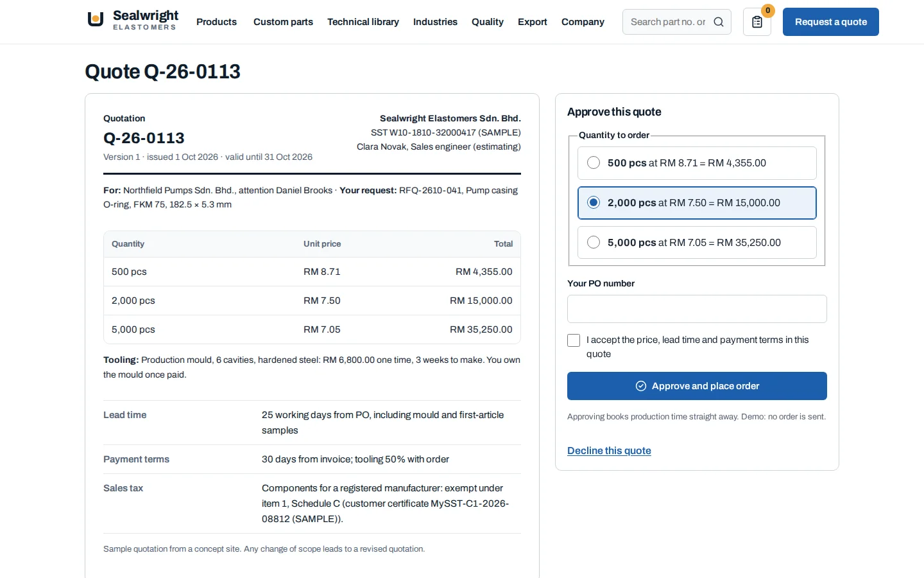Image resolution: width=924 pixels, height=578 pixels.
Task: Click the Quote Q-26-0113 page heading
Action: click(163, 71)
